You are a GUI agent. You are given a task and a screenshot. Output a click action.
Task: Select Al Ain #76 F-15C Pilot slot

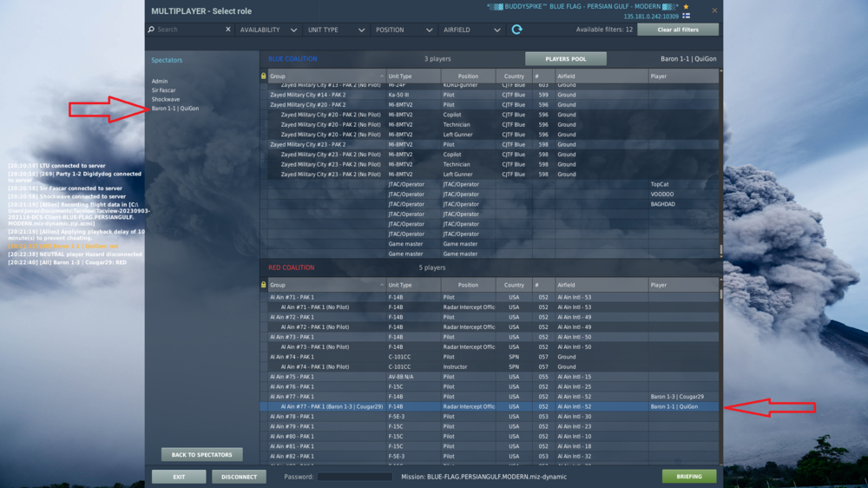[490, 386]
